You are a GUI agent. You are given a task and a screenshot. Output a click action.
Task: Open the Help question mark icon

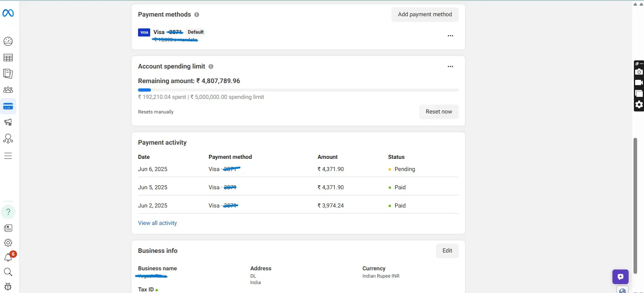[8, 212]
